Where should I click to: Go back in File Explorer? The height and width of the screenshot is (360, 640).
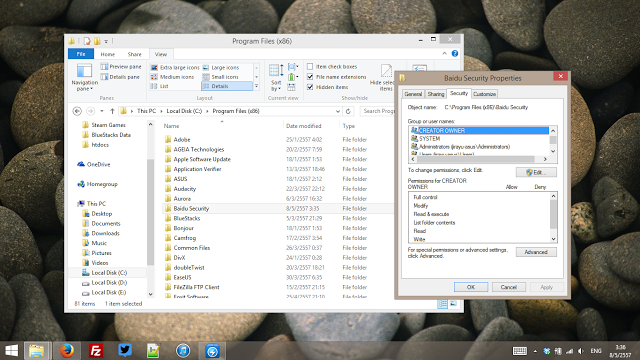[77, 111]
